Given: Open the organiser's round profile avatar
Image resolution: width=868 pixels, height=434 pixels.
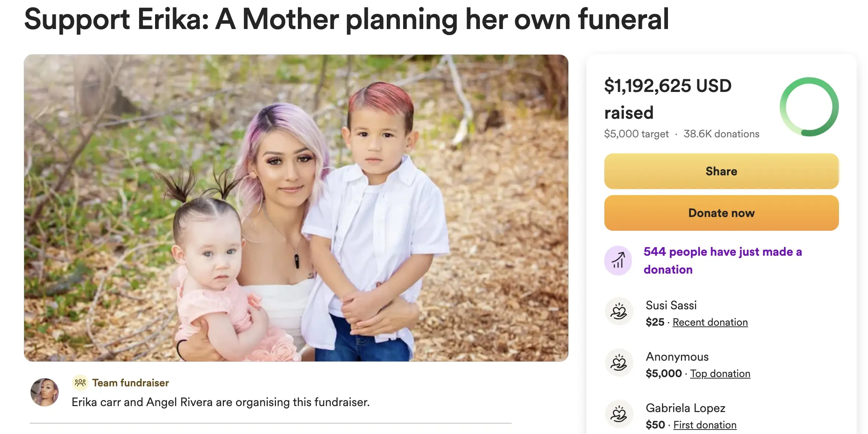Looking at the screenshot, I should (45, 392).
